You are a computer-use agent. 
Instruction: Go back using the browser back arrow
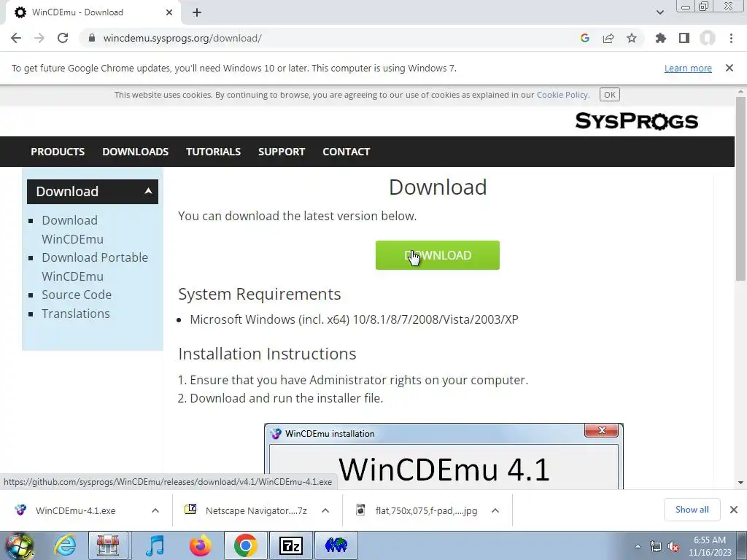pos(16,38)
